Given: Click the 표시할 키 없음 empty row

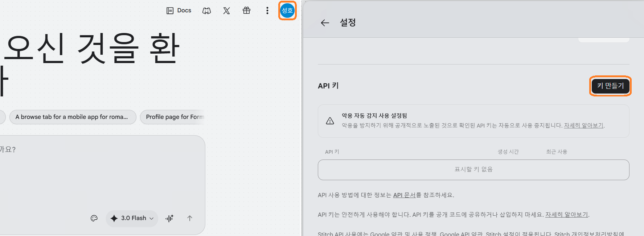Looking at the screenshot, I should [473, 170].
